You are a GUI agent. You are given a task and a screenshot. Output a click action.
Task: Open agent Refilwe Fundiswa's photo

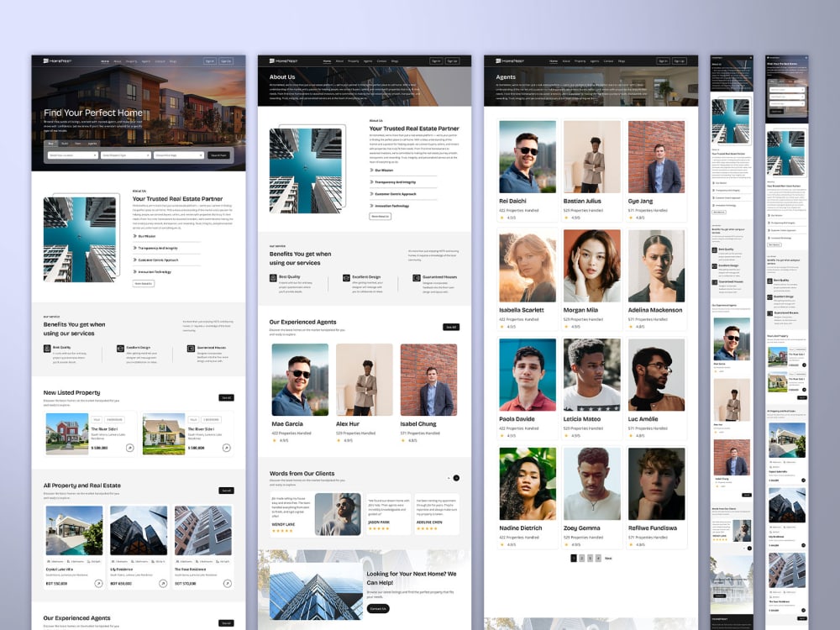click(656, 484)
